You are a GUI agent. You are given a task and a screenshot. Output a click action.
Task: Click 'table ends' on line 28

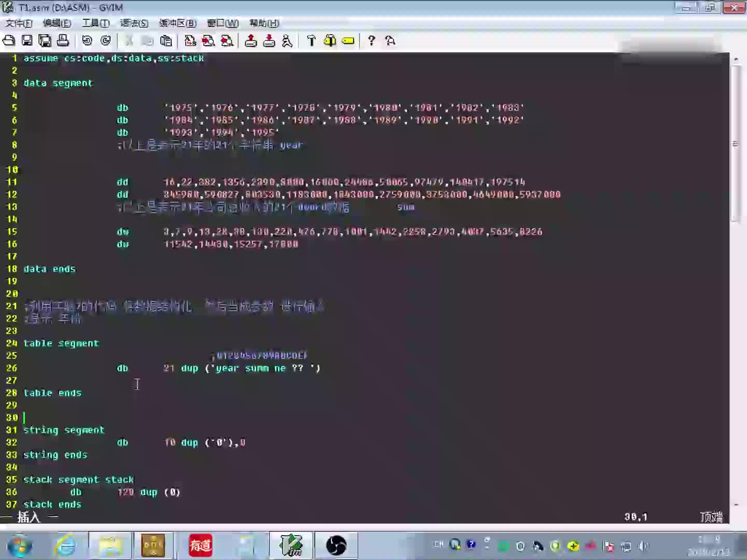pyautogui.click(x=52, y=393)
